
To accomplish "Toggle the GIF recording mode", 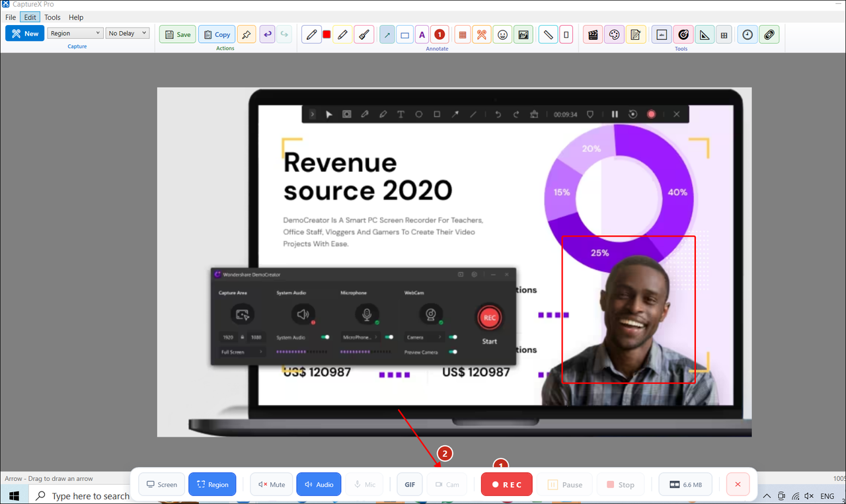I will pyautogui.click(x=409, y=484).
